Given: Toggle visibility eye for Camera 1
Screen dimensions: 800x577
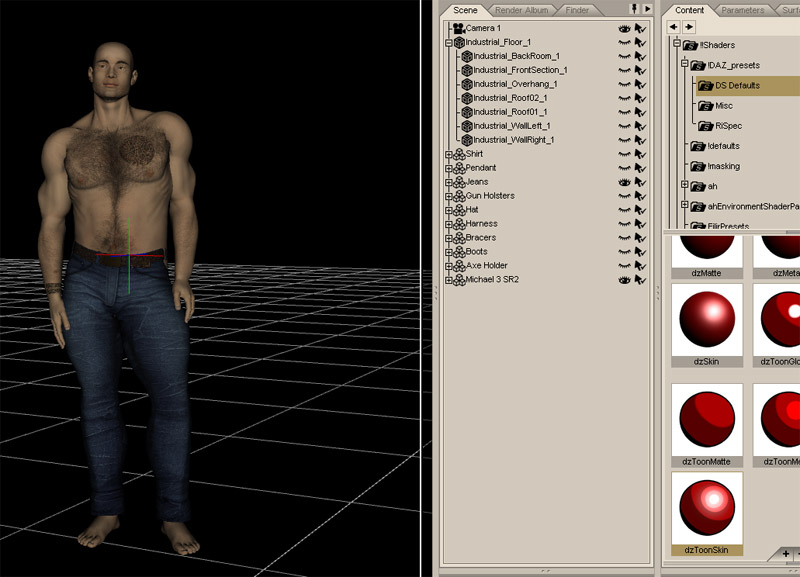Looking at the screenshot, I should pyautogui.click(x=624, y=29).
